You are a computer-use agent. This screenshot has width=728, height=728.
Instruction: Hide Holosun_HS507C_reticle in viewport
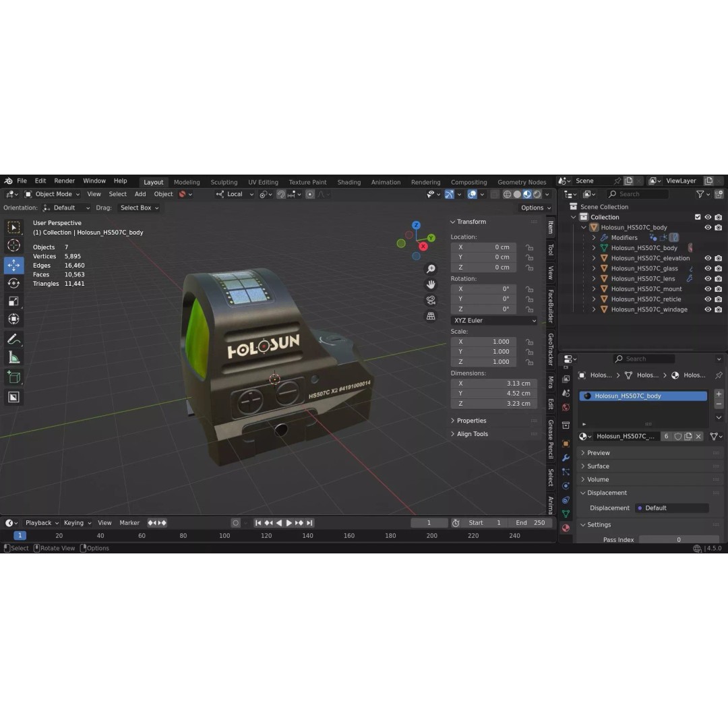point(708,299)
